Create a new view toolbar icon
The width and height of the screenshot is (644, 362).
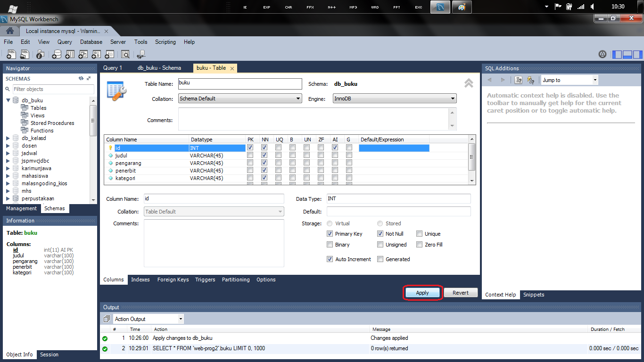pyautogui.click(x=83, y=54)
